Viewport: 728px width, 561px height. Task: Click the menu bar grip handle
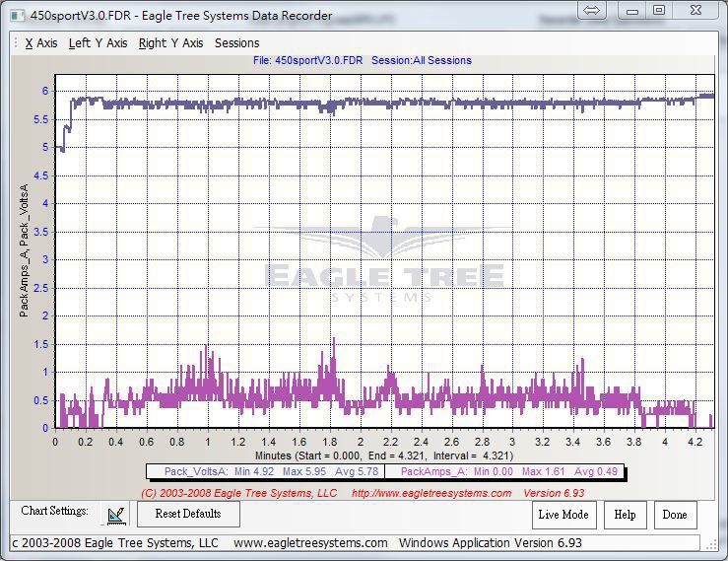(16, 43)
